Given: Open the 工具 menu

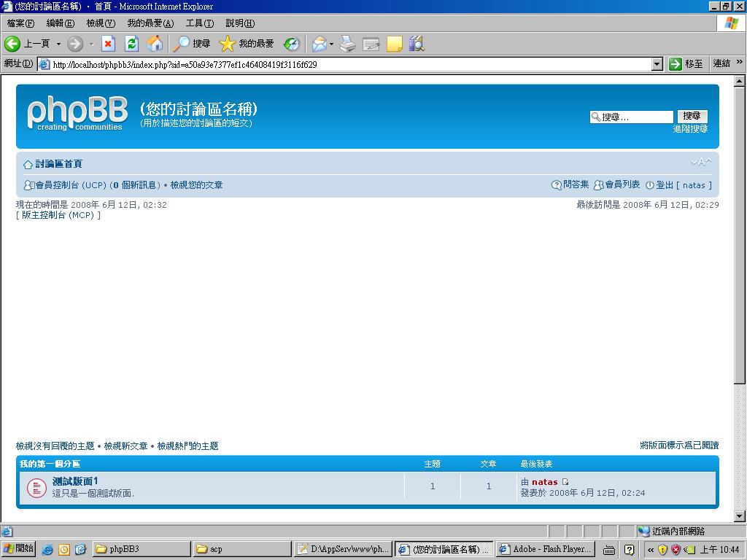Looking at the screenshot, I should point(199,23).
